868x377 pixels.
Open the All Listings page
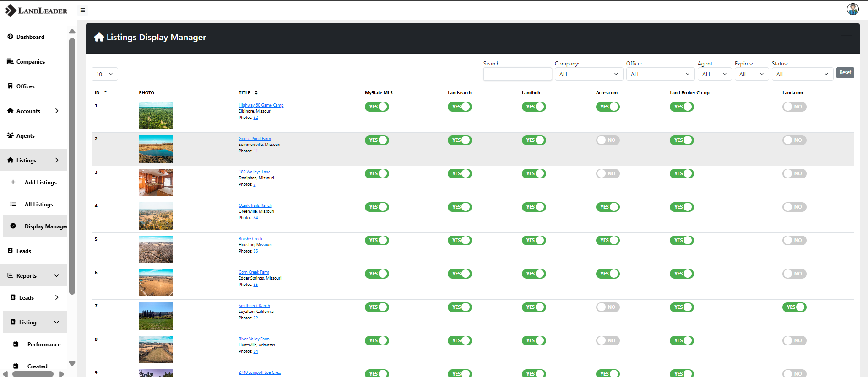(35, 204)
